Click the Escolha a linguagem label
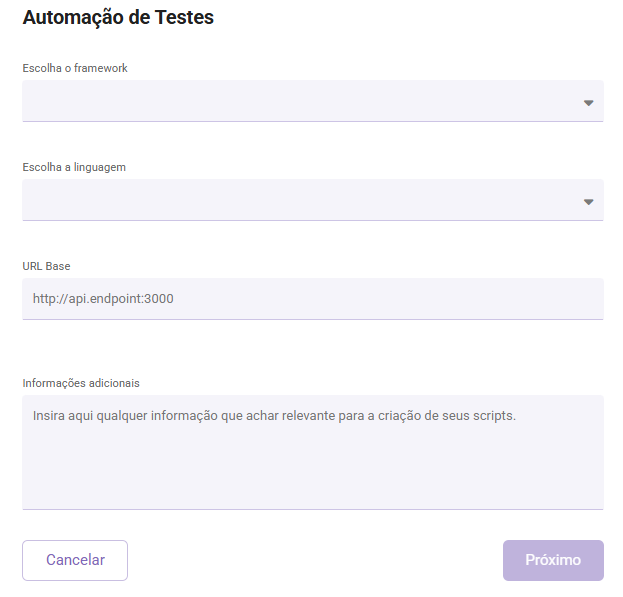 pyautogui.click(x=74, y=167)
